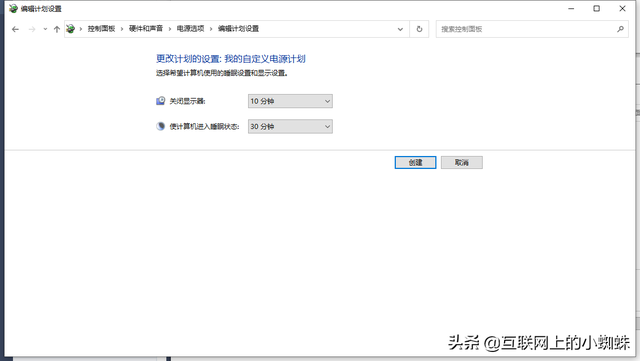
Task: Open the 关闭显示器 time dropdown
Action: tap(290, 101)
